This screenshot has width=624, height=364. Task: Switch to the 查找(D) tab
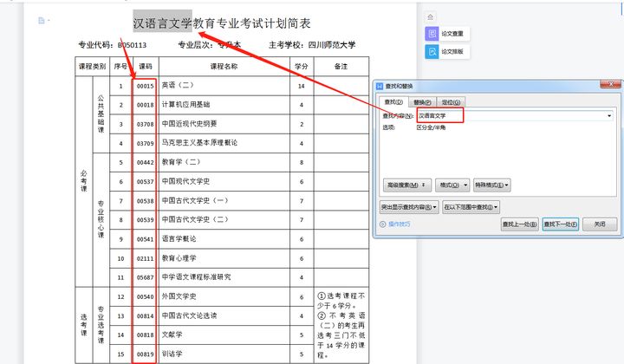click(x=393, y=102)
